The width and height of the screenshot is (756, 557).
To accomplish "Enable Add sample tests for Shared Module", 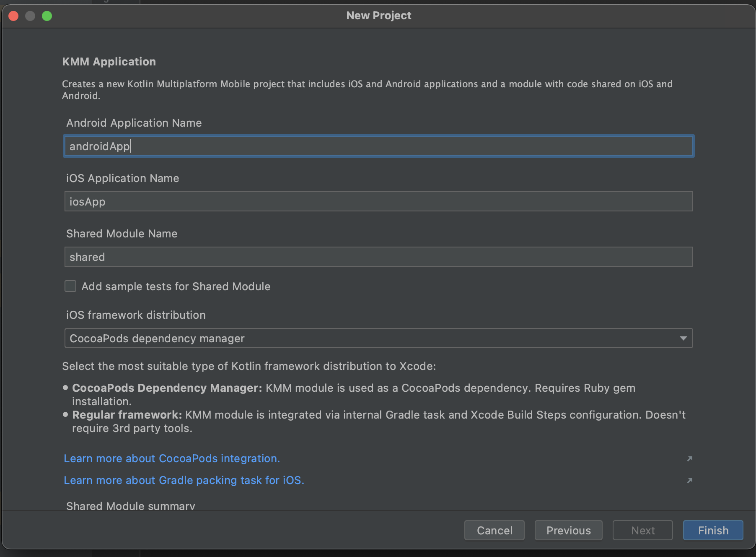I will 70,286.
